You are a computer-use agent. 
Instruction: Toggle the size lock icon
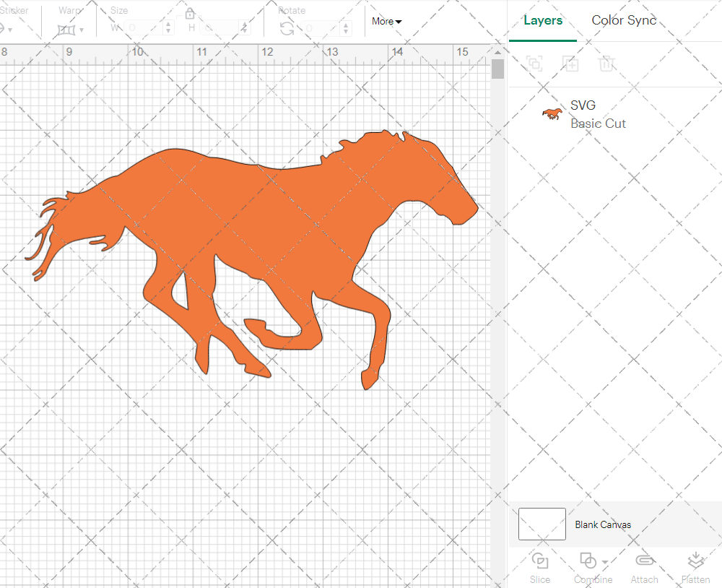pos(190,13)
